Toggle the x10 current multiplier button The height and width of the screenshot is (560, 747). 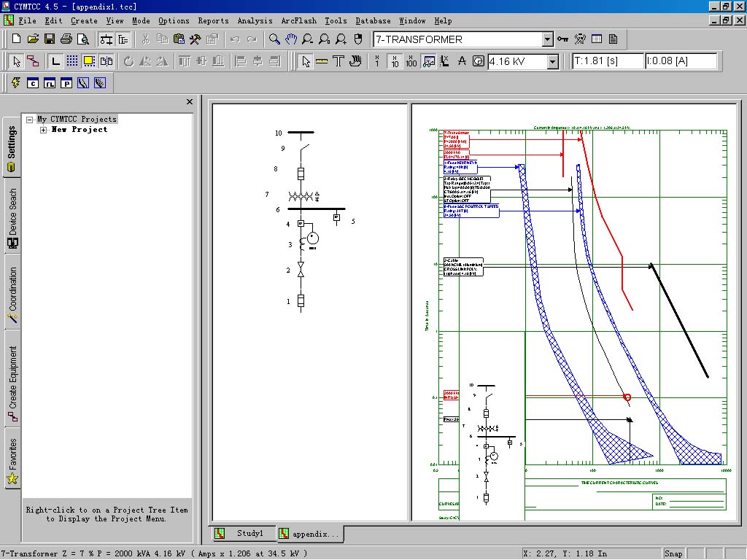point(395,61)
